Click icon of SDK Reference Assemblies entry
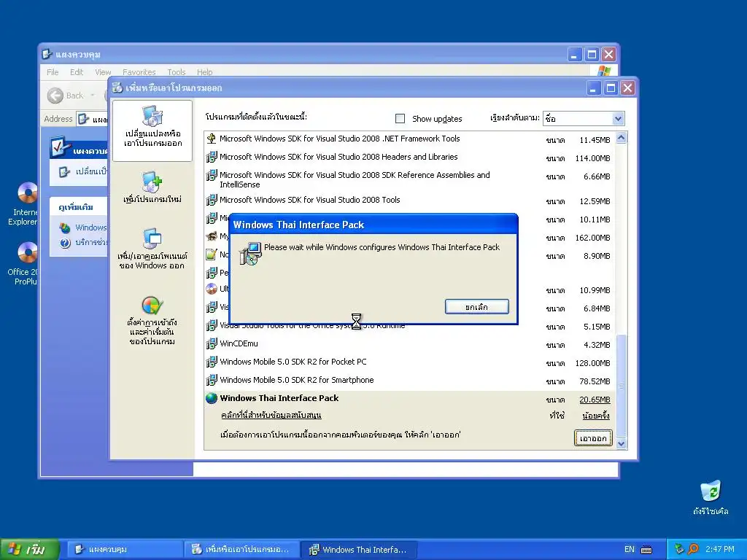Screen dimensions: 747x560 coord(212,175)
